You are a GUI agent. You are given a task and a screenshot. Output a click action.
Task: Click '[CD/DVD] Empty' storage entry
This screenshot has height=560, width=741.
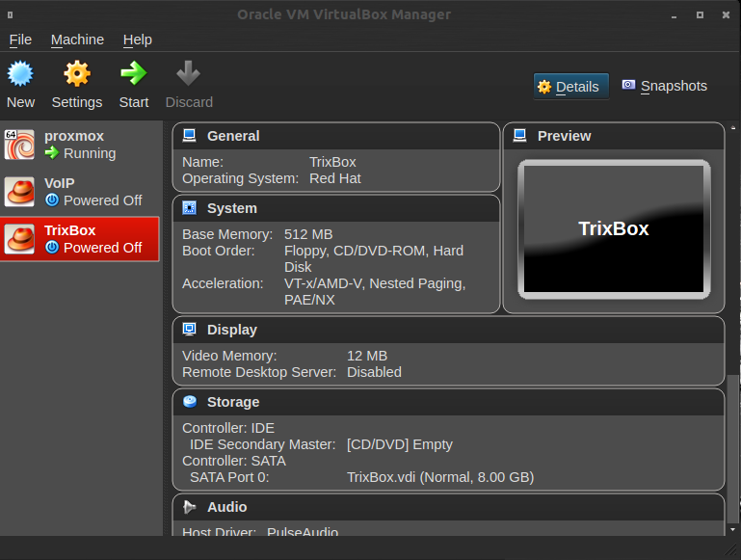tap(400, 444)
